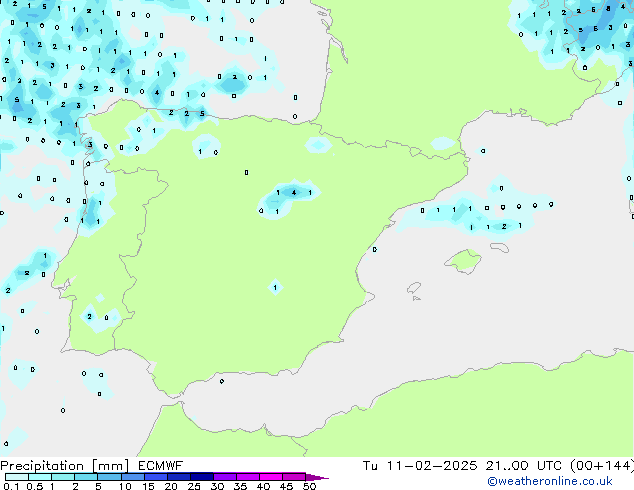The image size is (634, 490).
Task: Click the "[mm]" unit label
Action: click(110, 466)
